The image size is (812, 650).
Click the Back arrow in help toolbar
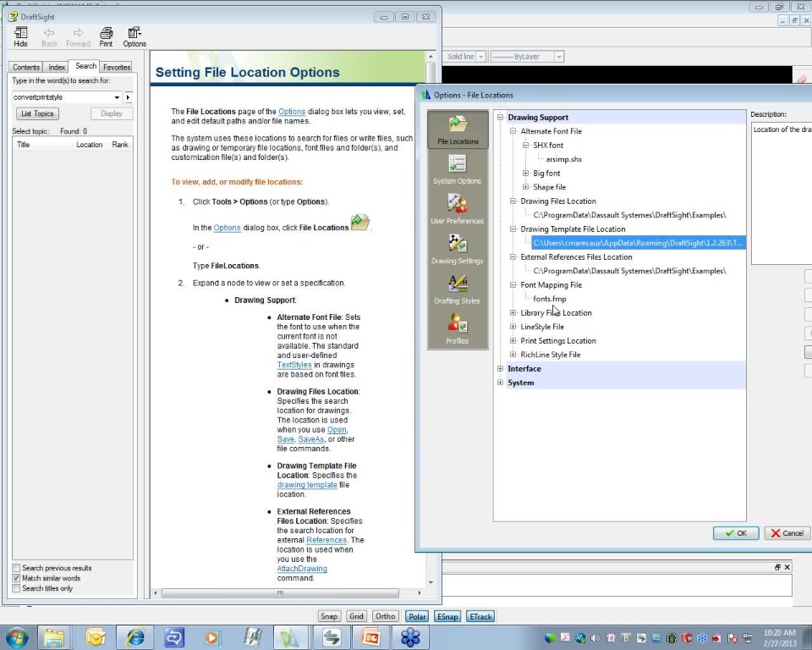tap(49, 36)
